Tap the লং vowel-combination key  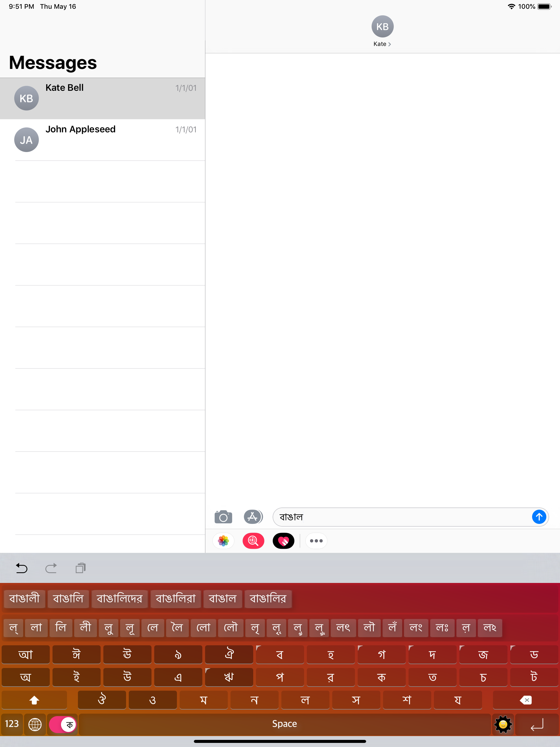416,628
